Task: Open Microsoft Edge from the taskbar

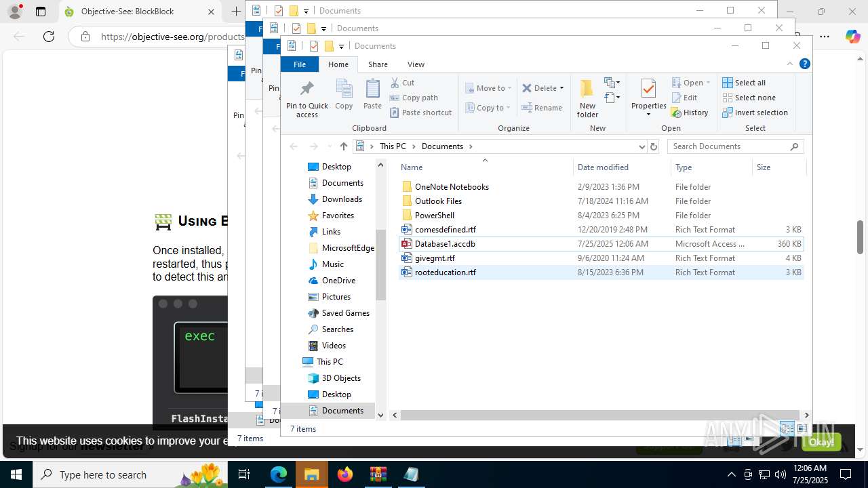Action: (279, 474)
